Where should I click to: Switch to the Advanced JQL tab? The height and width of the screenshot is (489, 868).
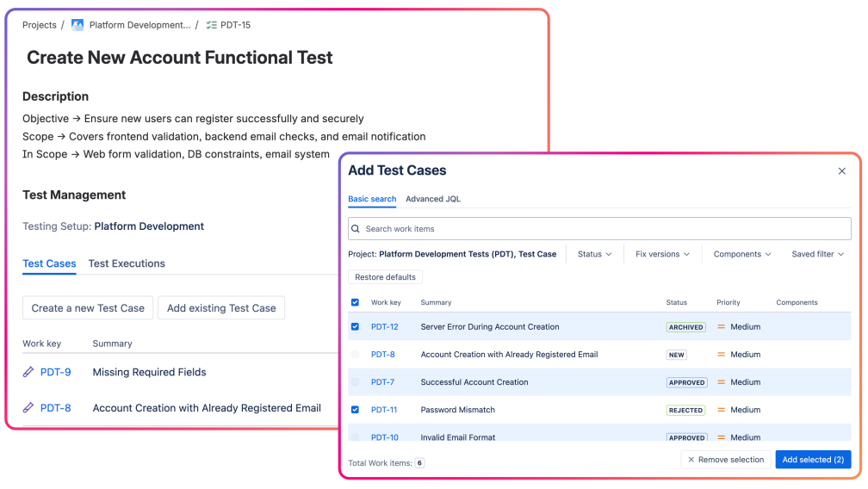(x=433, y=199)
